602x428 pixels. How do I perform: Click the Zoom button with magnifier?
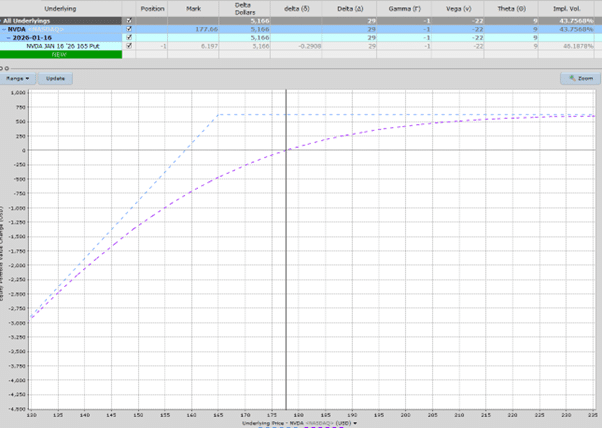click(x=579, y=78)
